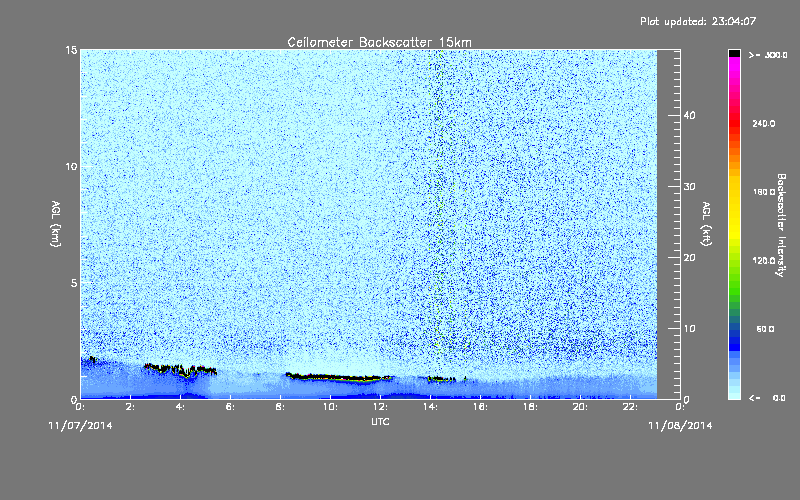
Task: Click the '<= 0.0' colorbar minimum label
Action: 767,398
